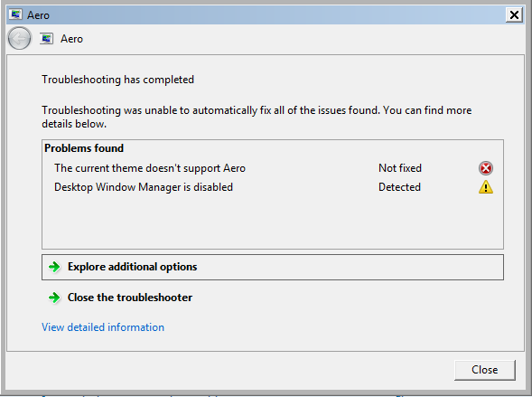Select 'The current theme doesn't support Aero' row
This screenshot has width=532, height=397.
273,168
